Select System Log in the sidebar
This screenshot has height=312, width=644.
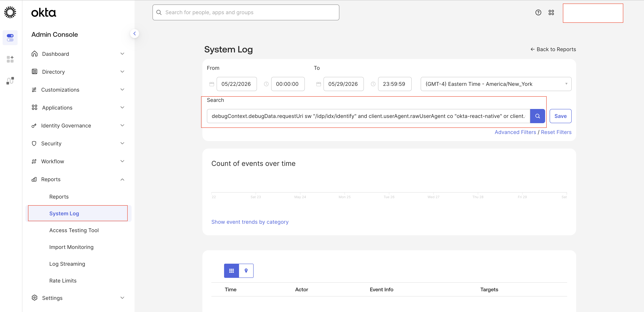[x=64, y=213]
